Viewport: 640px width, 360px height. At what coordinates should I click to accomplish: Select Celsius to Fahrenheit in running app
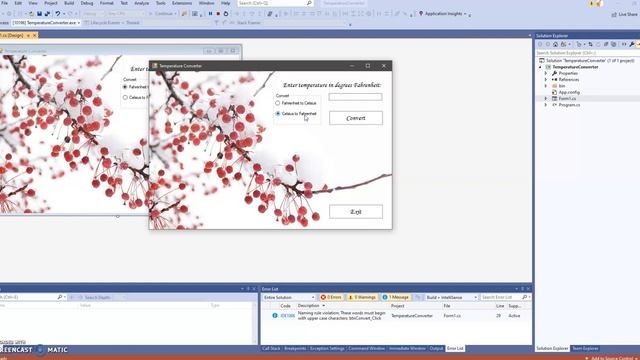278,113
